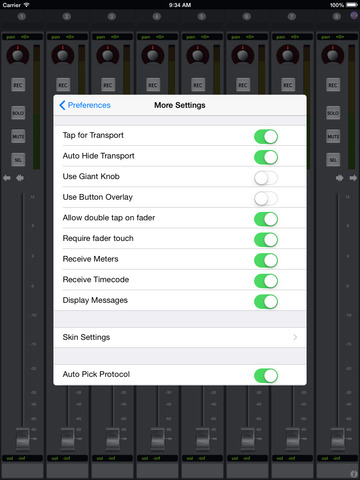Image resolution: width=360 pixels, height=480 pixels.
Task: Arm the REC button on channel 6
Action: coord(243,85)
